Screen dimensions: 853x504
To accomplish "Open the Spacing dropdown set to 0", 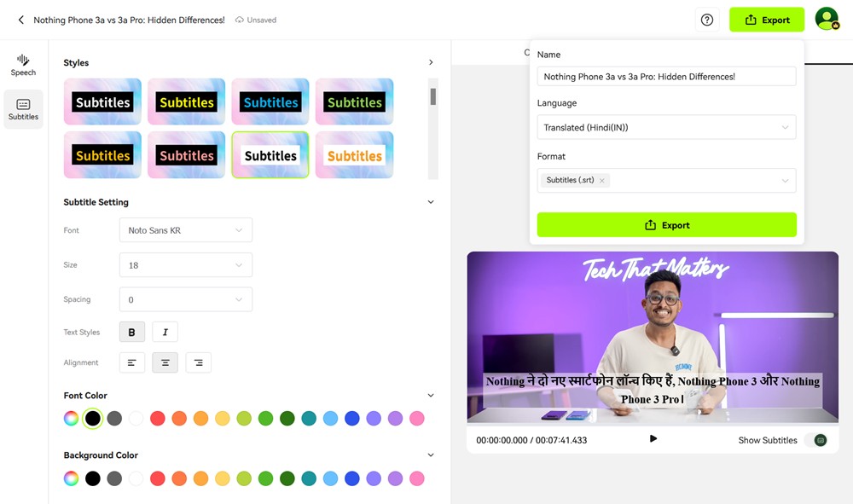I will click(185, 299).
